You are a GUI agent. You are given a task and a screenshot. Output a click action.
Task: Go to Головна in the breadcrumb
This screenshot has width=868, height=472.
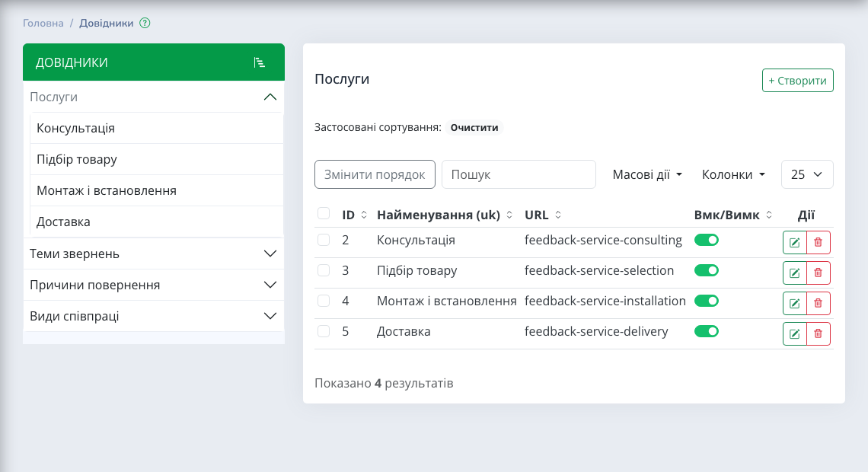43,24
